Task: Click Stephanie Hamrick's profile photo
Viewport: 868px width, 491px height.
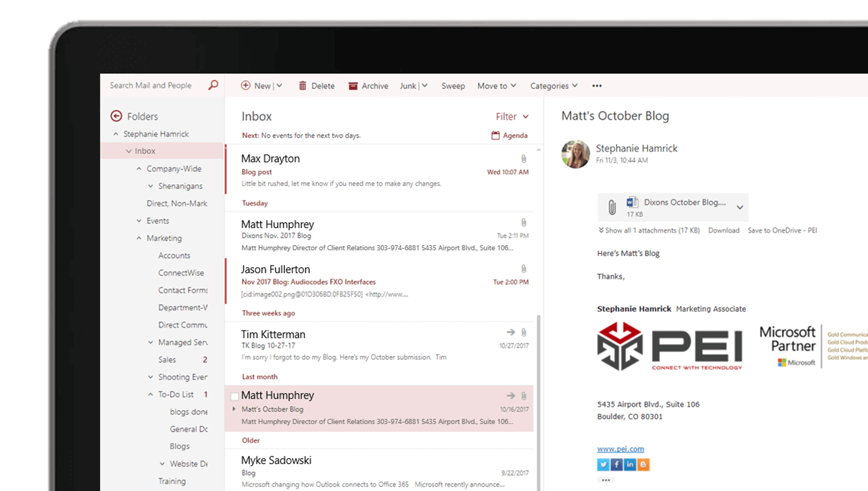Action: pyautogui.click(x=575, y=154)
